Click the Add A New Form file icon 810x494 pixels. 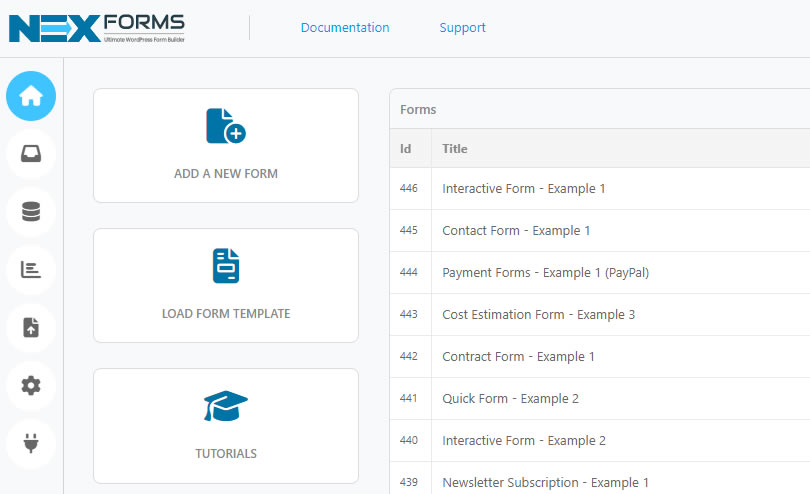point(226,126)
